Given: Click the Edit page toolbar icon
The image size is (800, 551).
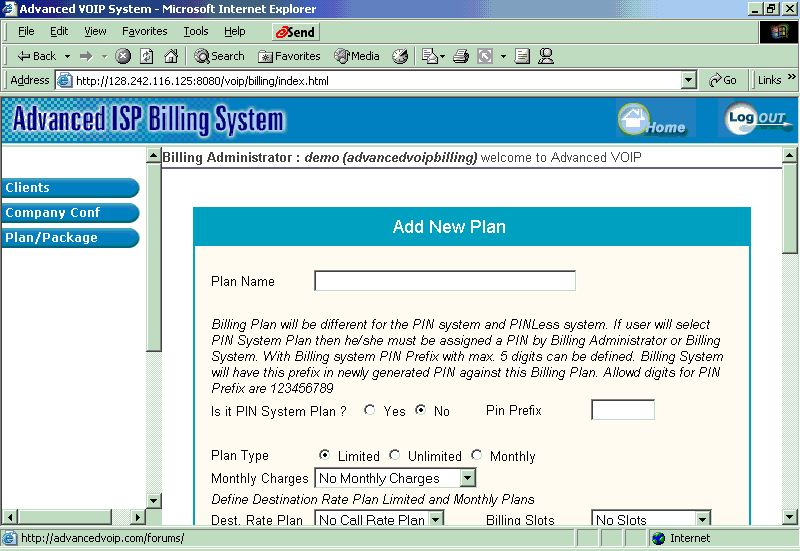Looking at the screenshot, I should (485, 56).
